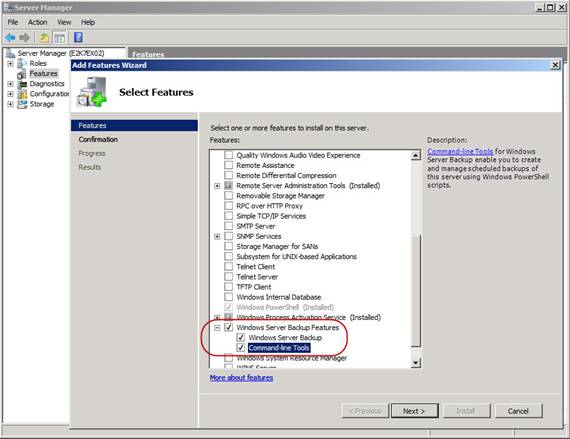The height and width of the screenshot is (439, 570).
Task: Check Storage Manager for SANs
Action: click(228, 246)
